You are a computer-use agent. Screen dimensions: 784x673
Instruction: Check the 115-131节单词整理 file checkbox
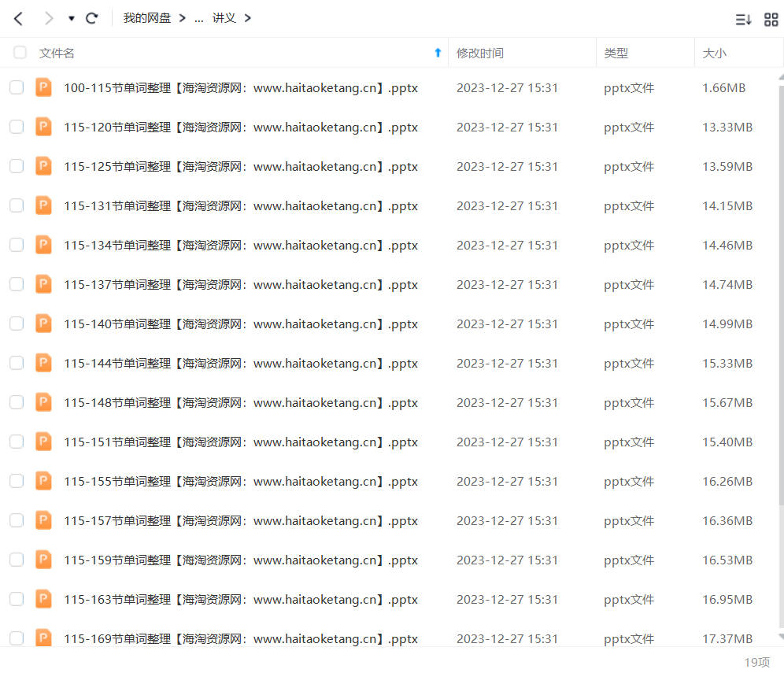(x=17, y=205)
